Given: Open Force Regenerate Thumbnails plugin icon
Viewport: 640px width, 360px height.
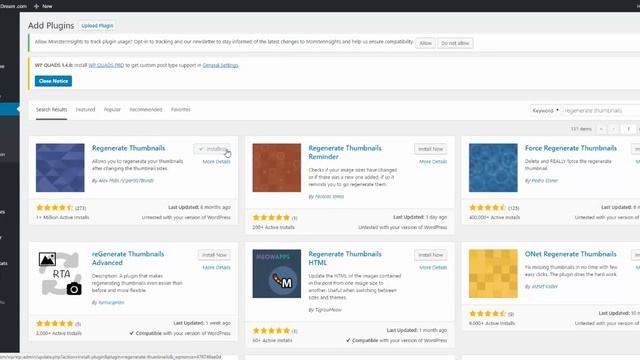Looking at the screenshot, I should [493, 168].
